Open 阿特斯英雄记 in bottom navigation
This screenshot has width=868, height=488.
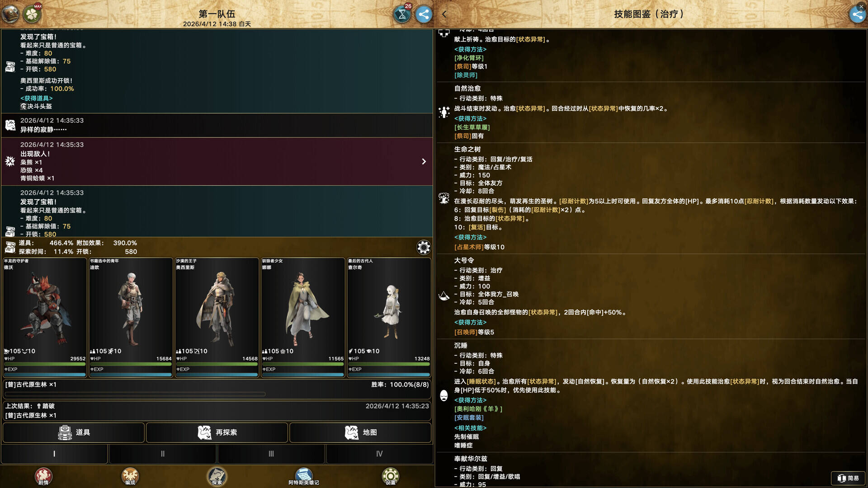(x=304, y=476)
